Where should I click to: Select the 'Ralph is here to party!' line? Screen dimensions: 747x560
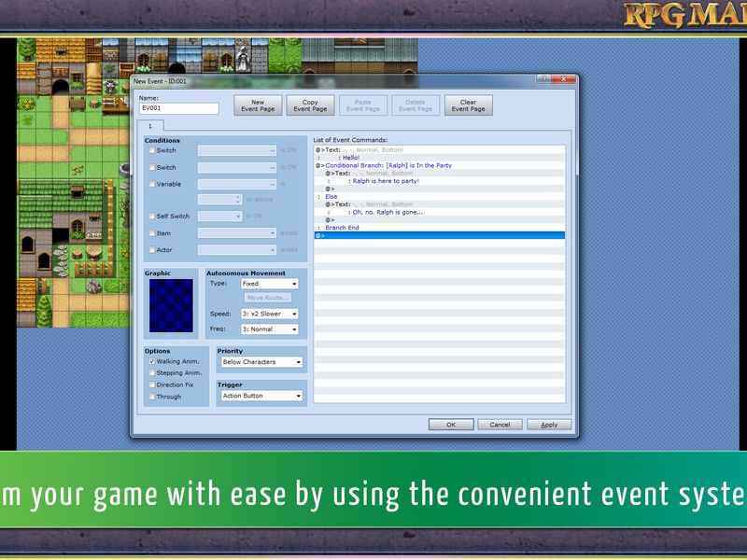(x=440, y=181)
